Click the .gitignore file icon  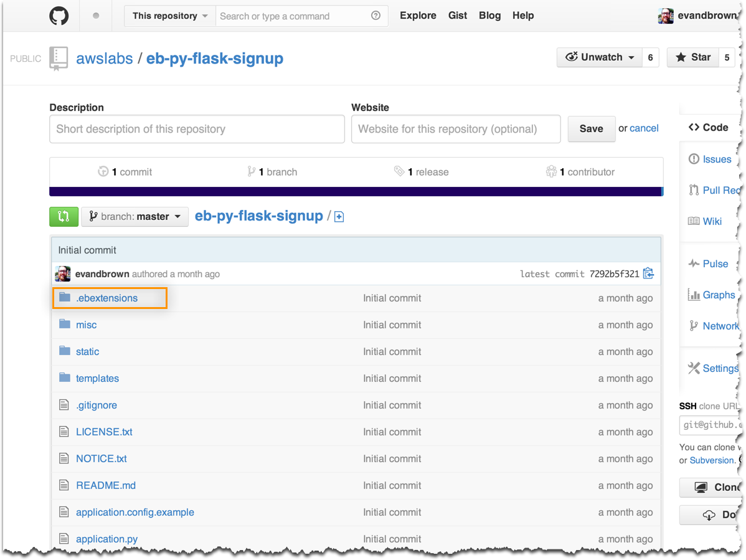pos(64,405)
